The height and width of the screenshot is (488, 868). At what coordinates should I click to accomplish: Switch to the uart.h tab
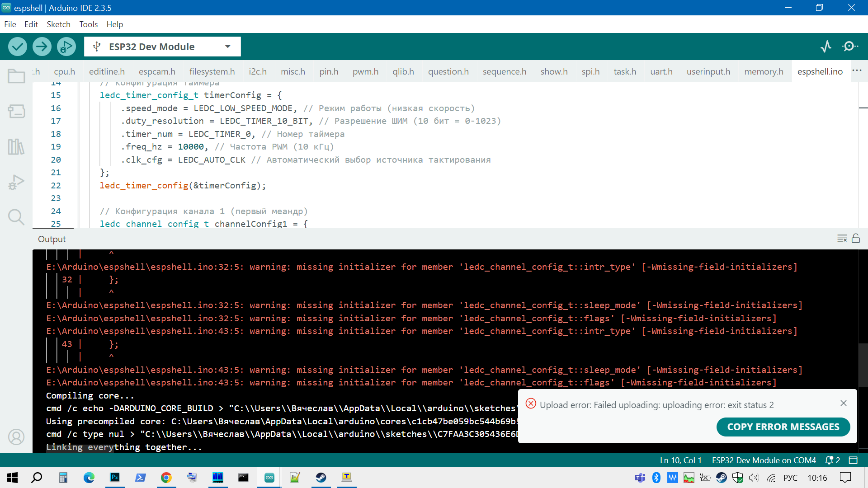(x=661, y=71)
